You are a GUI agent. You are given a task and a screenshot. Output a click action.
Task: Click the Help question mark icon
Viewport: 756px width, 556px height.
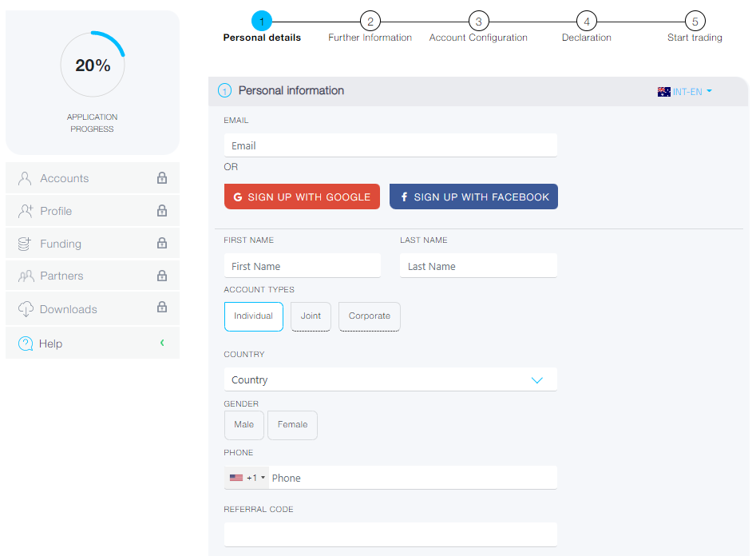click(26, 344)
